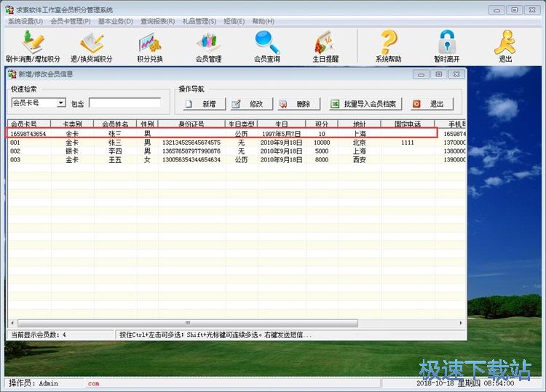546x392 pixels.
Task: Click the name 李四 in the table
Action: (x=115, y=151)
